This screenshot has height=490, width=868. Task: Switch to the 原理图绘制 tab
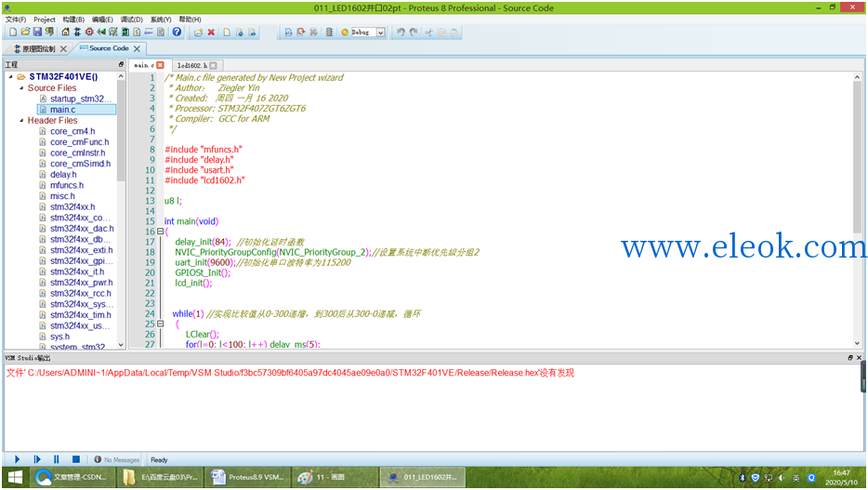pos(38,48)
